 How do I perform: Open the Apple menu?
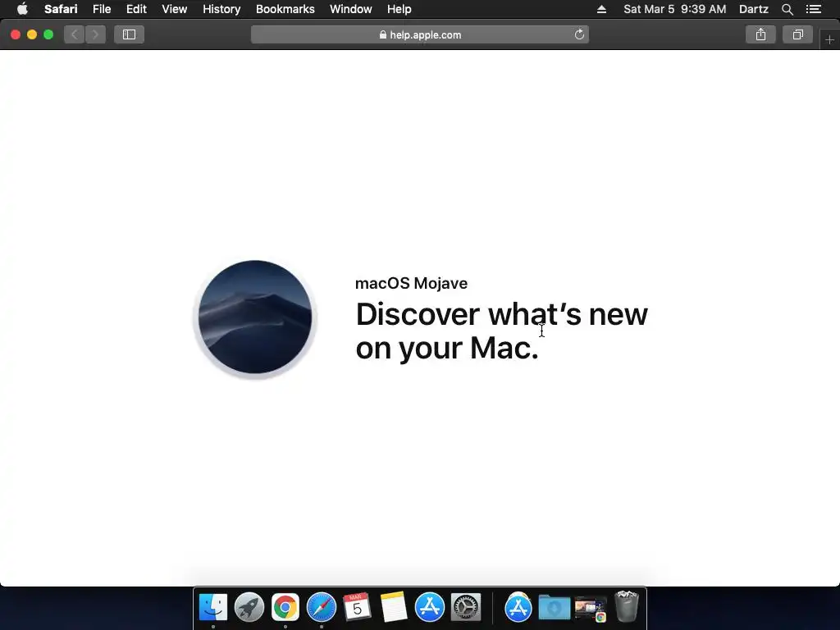point(22,9)
